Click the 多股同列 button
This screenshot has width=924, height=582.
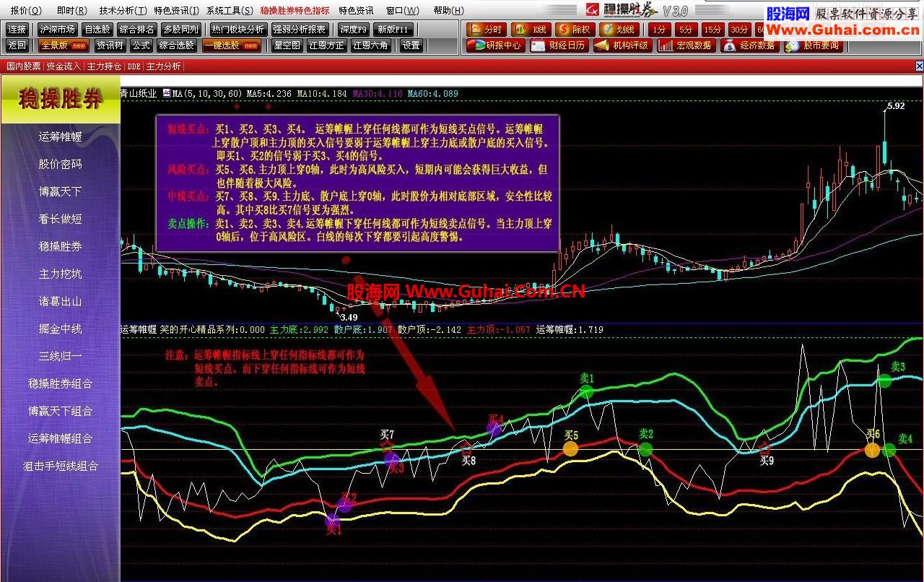click(180, 30)
